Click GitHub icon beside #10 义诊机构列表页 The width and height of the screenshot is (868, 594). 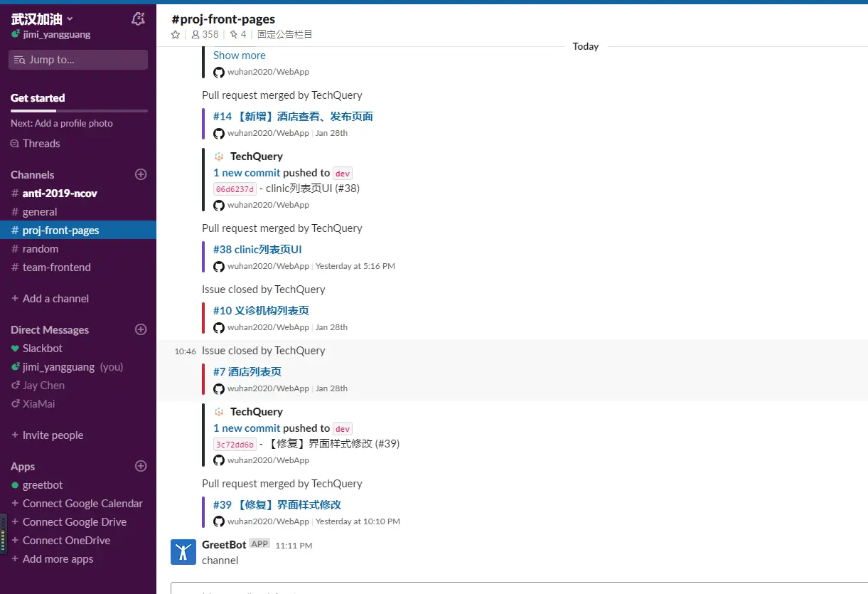click(219, 327)
